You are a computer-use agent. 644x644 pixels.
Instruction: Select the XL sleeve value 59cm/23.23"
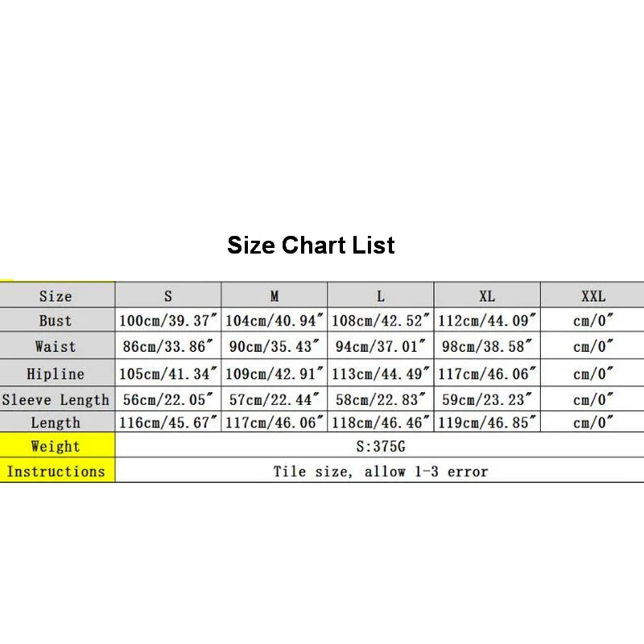click(487, 399)
